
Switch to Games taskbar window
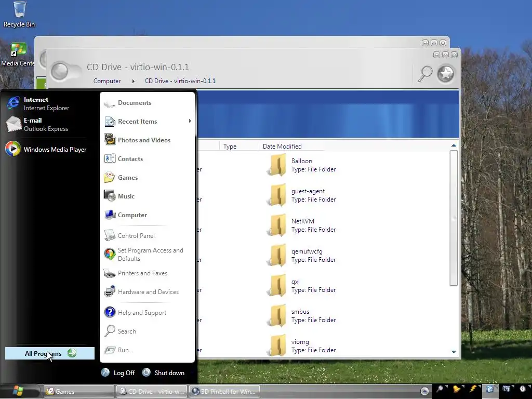79,392
